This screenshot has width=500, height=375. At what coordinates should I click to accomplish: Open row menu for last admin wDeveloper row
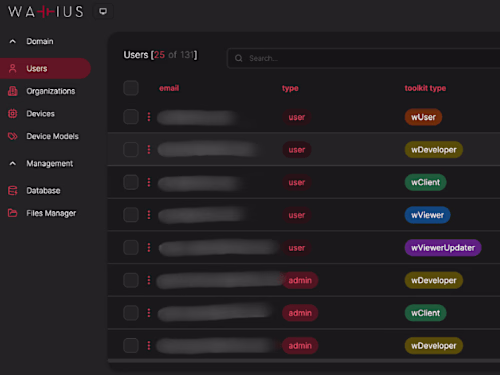click(149, 346)
